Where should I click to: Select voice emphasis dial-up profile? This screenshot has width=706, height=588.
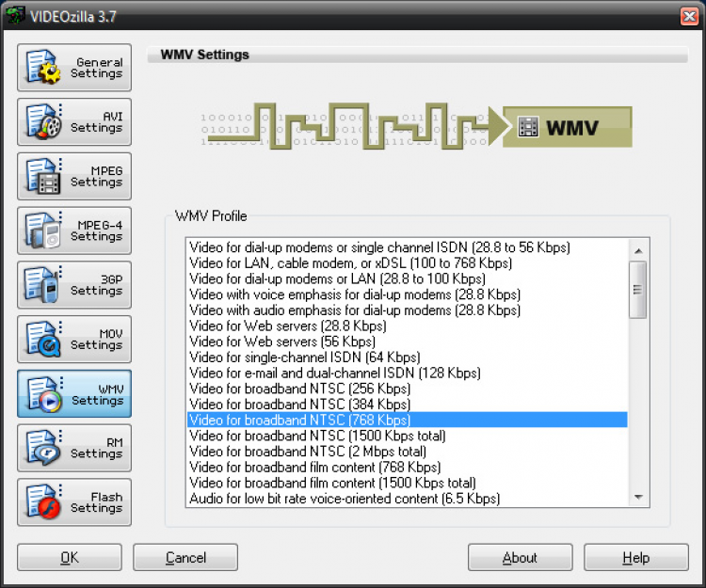[x=407, y=294]
